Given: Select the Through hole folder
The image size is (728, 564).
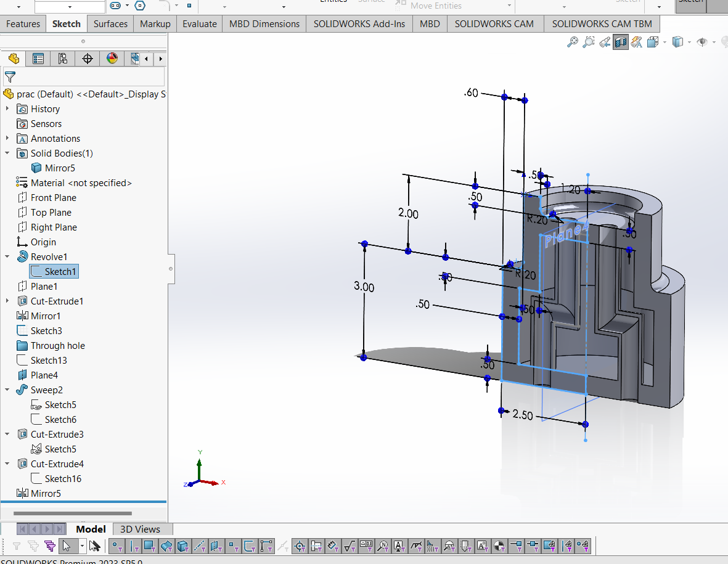Looking at the screenshot, I should click(51, 346).
